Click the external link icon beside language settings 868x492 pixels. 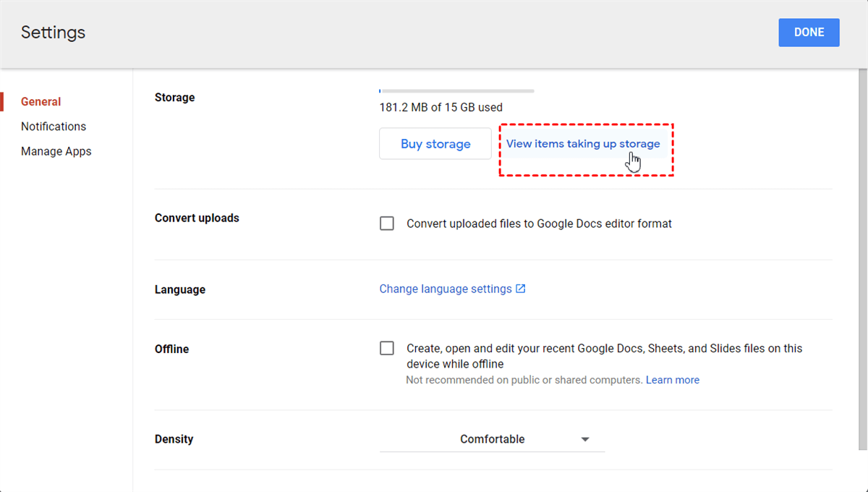(x=520, y=289)
